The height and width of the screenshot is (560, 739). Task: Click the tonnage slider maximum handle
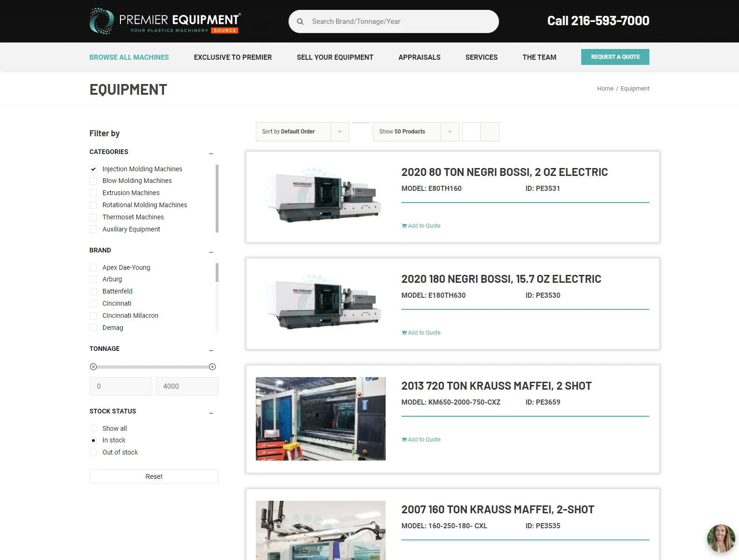212,367
